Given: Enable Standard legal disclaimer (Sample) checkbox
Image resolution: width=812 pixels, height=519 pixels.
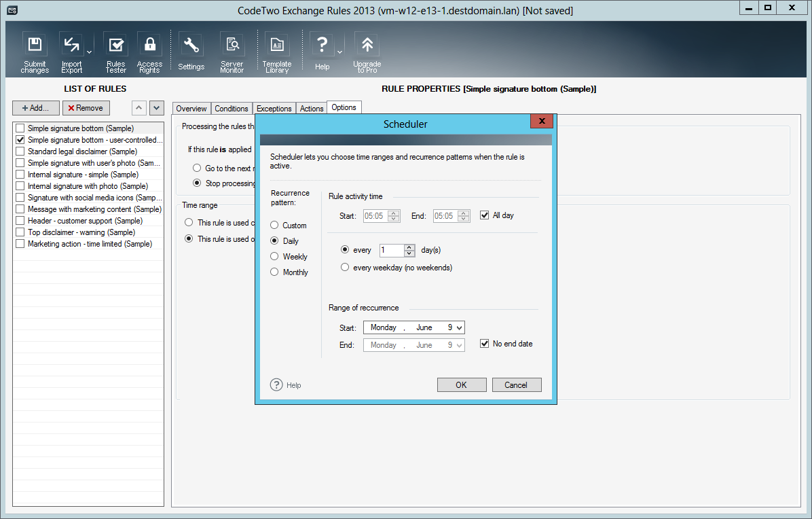Looking at the screenshot, I should [20, 151].
